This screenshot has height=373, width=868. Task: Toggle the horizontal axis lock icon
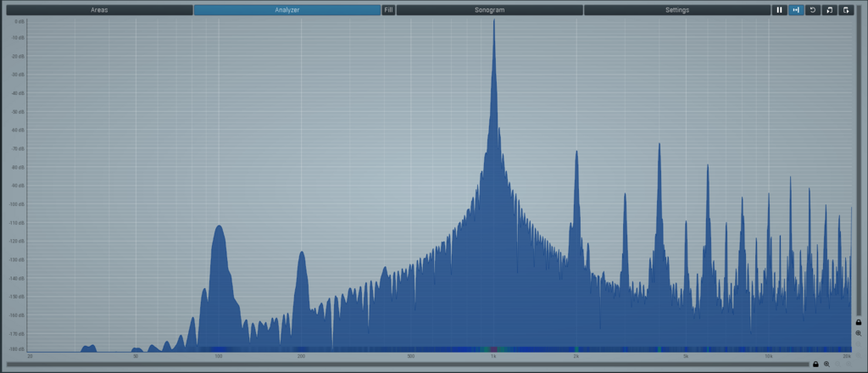click(815, 365)
